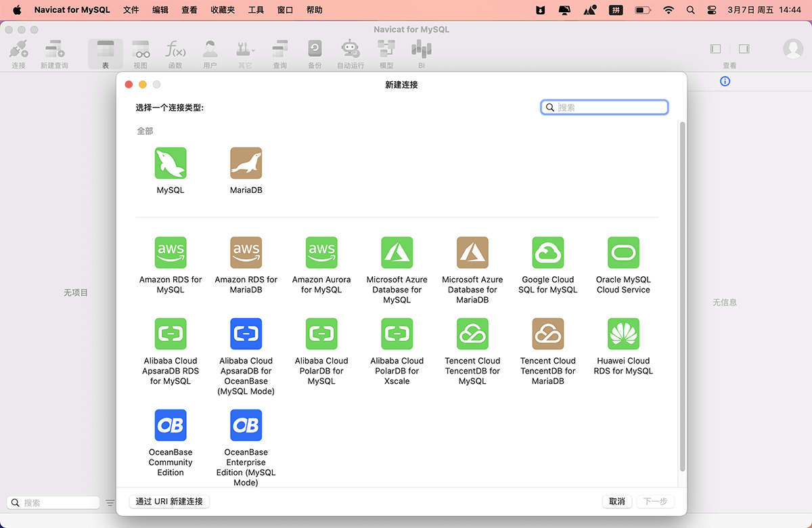Select OceanBase Community Edition

click(x=171, y=425)
